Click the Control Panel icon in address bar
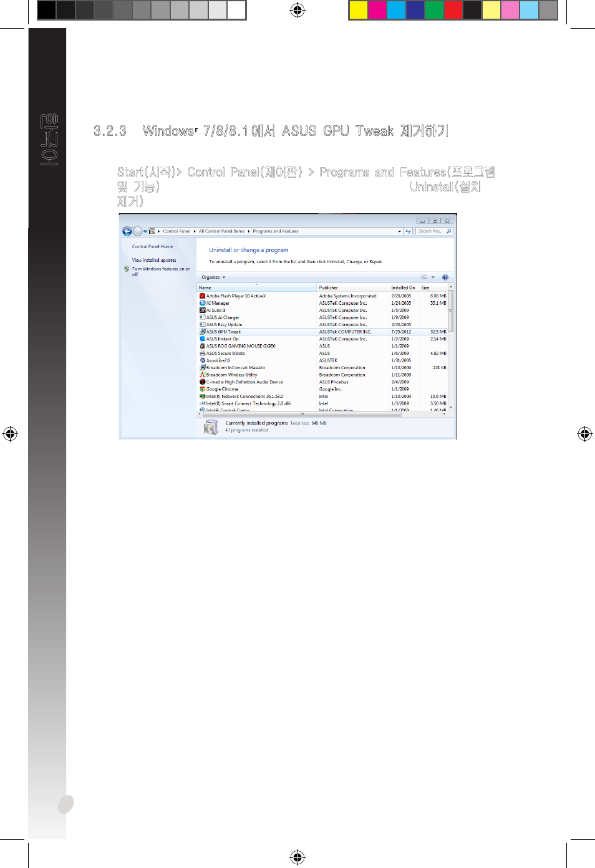Viewport: 595px width, 868px height. 152,231
